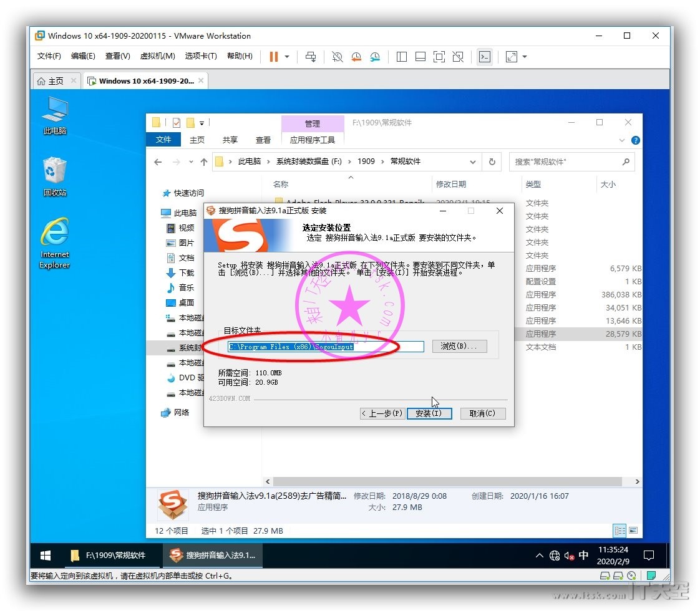The image size is (700, 611).
Task: Click the VMware stretch guest display icon
Action: 511,57
